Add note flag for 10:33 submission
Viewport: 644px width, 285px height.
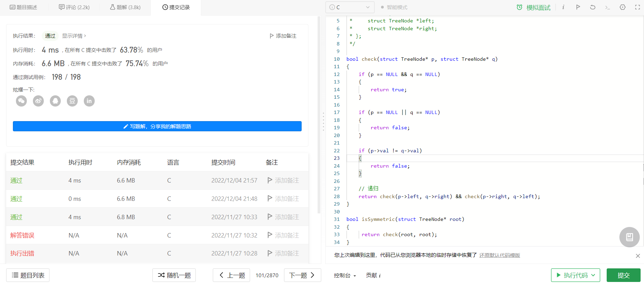tap(283, 217)
